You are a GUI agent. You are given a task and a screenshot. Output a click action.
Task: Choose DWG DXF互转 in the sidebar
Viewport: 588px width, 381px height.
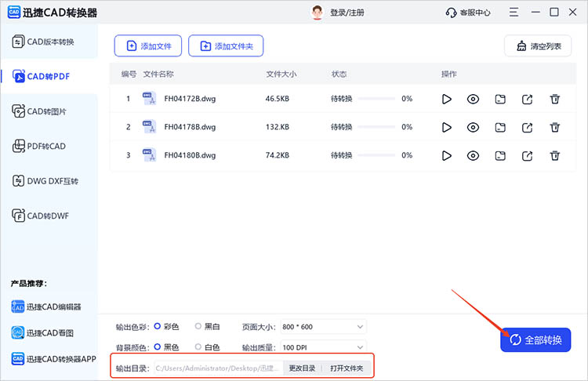[x=49, y=181]
